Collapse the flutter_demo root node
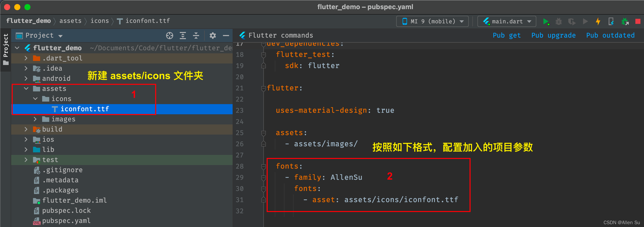This screenshot has width=644, height=227. [17, 48]
